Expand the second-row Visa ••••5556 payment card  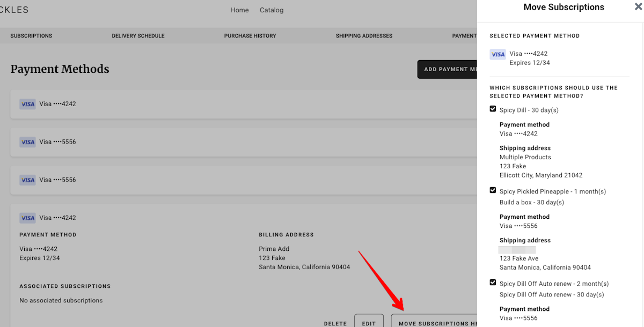(243, 142)
